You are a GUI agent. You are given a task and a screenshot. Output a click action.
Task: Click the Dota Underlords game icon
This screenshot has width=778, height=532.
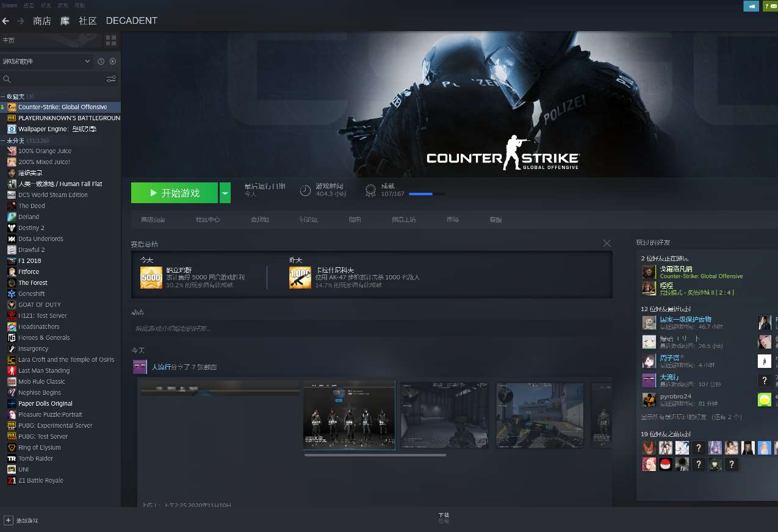(12, 239)
